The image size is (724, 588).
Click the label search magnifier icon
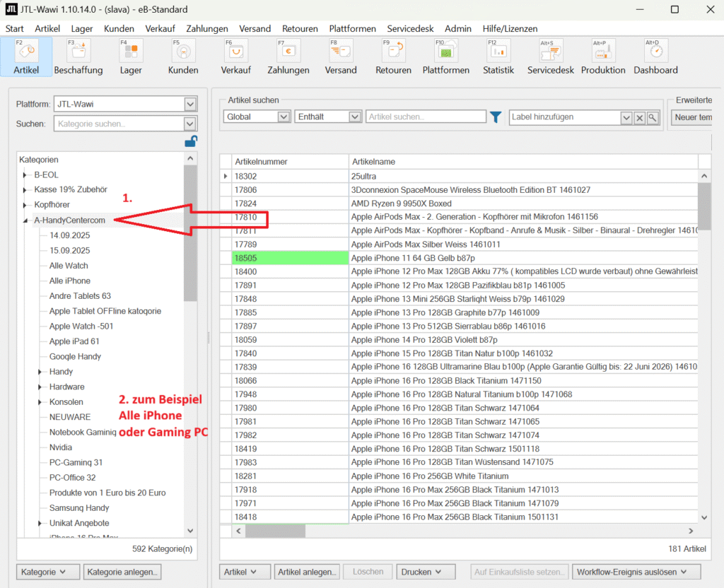(653, 117)
